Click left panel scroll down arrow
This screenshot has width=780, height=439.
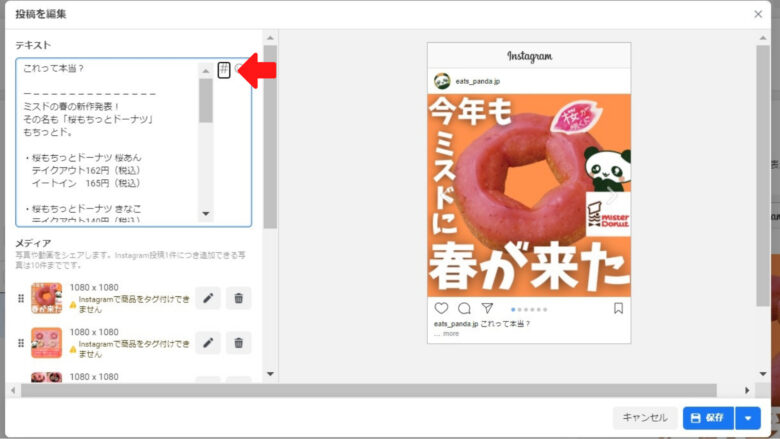[270, 374]
